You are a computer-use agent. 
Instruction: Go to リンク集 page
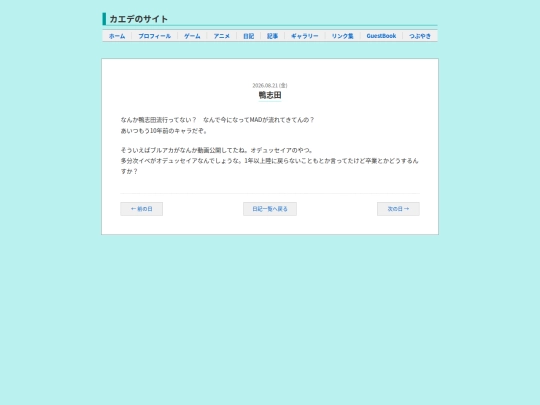coord(343,36)
